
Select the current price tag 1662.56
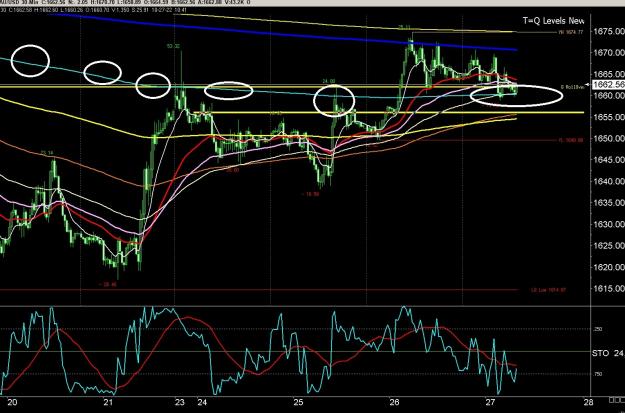[x=609, y=85]
